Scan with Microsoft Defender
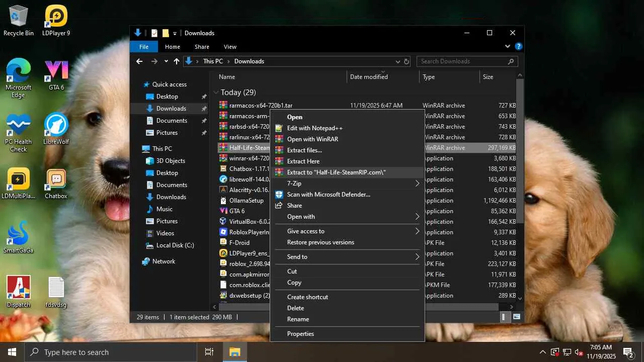This screenshot has height=362, width=644. tap(347, 195)
